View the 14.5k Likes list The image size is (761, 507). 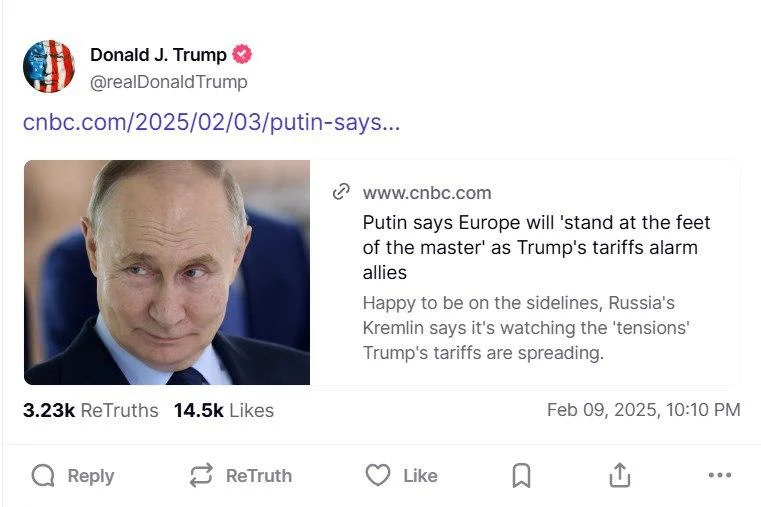pos(223,410)
